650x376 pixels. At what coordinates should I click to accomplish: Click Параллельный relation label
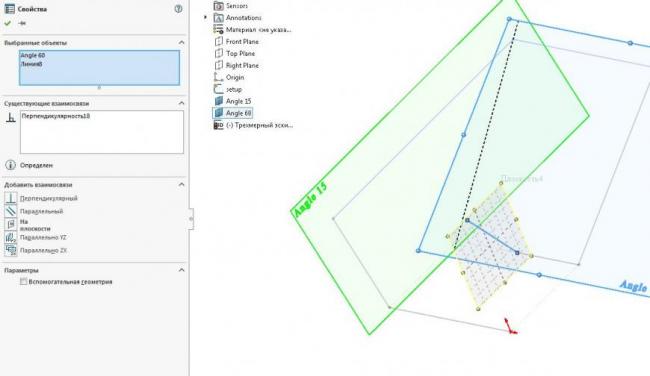click(41, 211)
